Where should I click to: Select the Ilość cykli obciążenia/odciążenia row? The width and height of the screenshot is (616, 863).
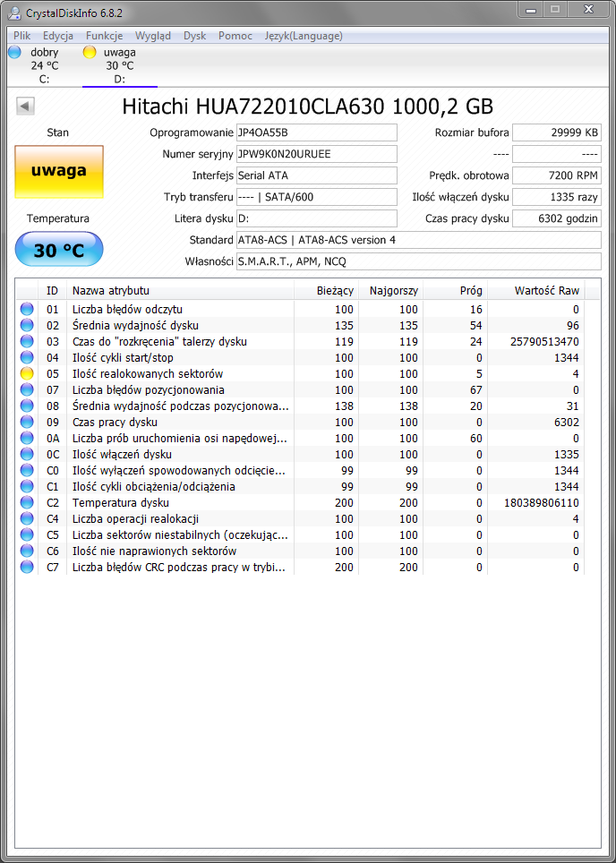300,486
